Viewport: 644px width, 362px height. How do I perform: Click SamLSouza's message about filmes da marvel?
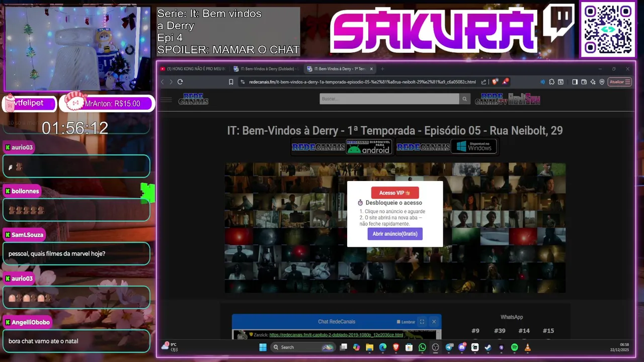(57, 254)
